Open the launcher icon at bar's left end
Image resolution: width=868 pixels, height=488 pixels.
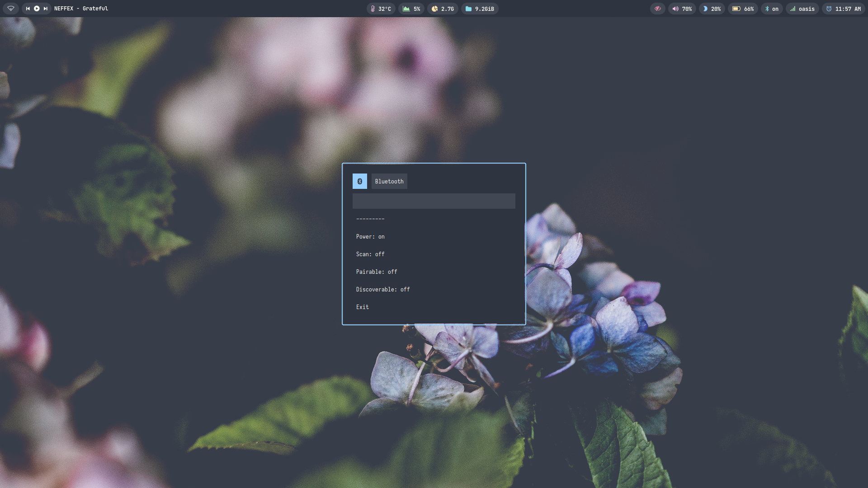pyautogui.click(x=11, y=9)
